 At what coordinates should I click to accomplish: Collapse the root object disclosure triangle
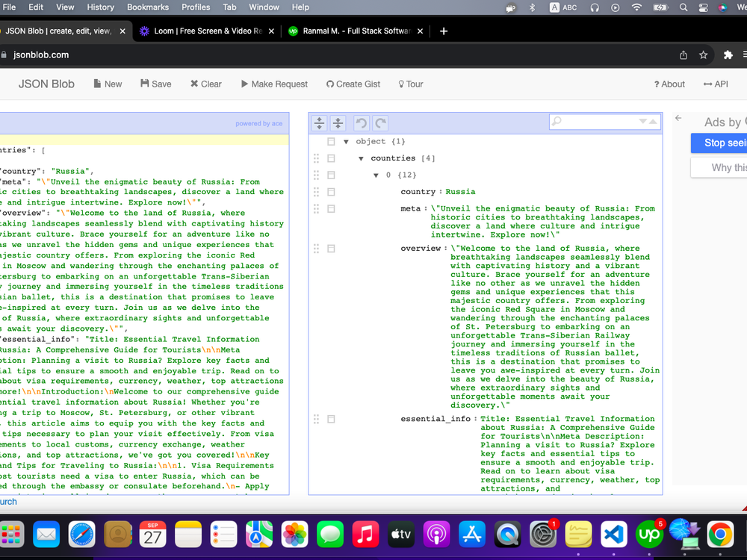click(347, 141)
